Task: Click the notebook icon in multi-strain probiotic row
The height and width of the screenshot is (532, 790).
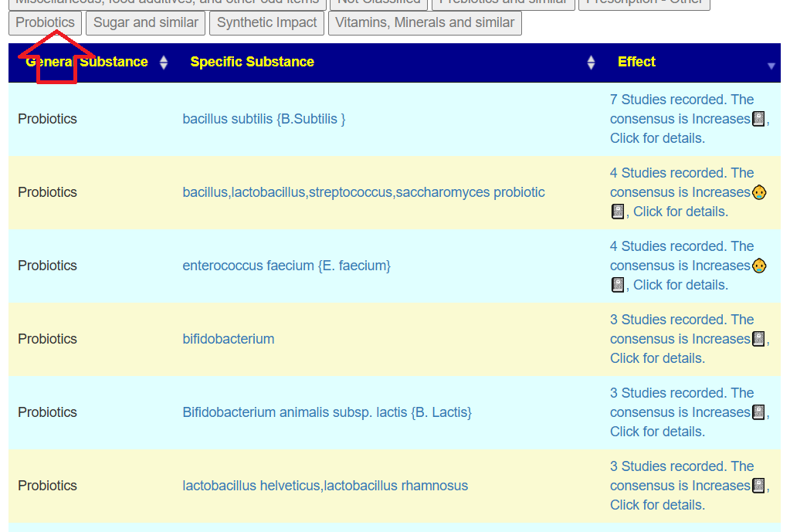Action: pos(618,212)
